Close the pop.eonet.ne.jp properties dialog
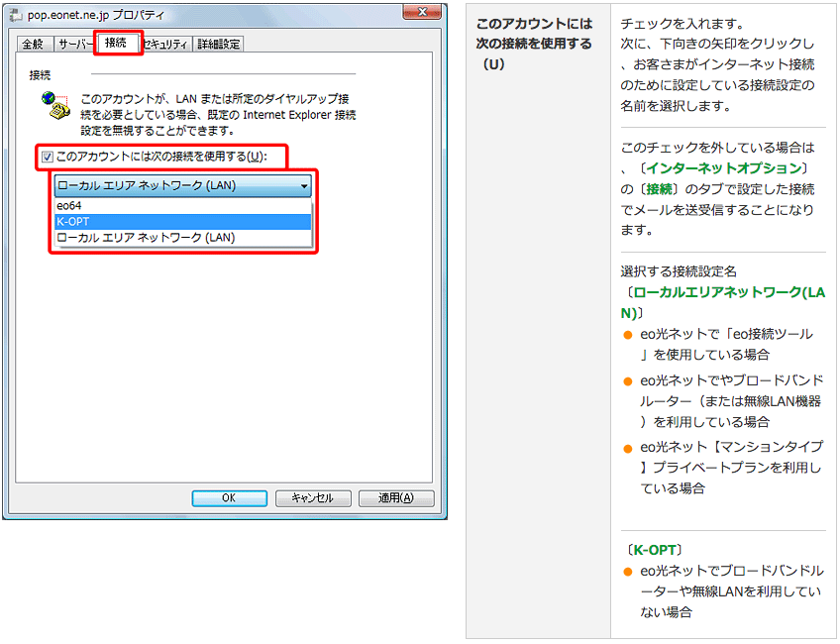This screenshot has height=644, width=840. click(x=423, y=13)
